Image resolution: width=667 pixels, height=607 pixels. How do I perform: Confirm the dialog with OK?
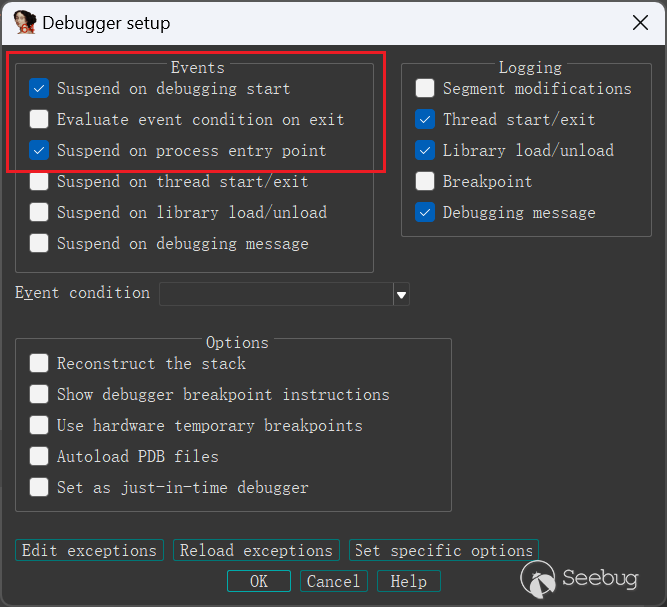(x=259, y=581)
